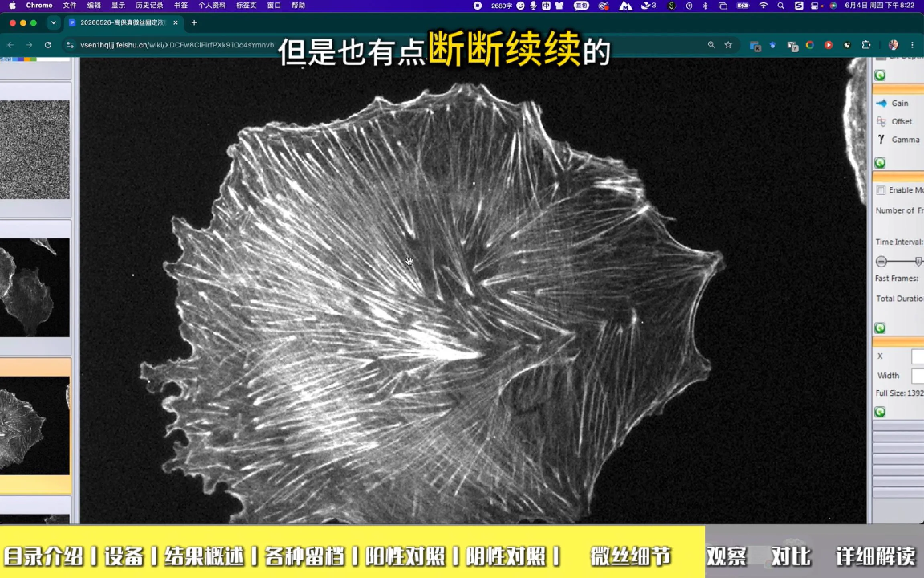
Task: Go back in Chrome history
Action: pyautogui.click(x=11, y=45)
